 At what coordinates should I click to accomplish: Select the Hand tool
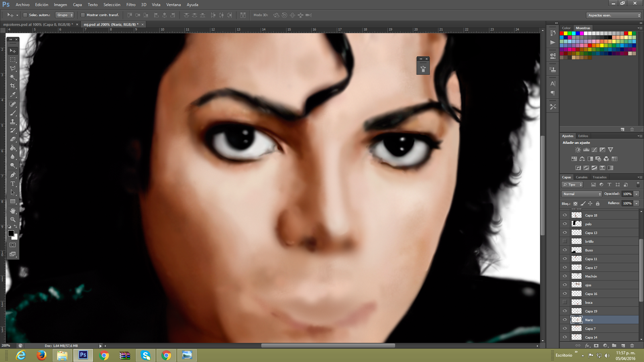pos(13,211)
